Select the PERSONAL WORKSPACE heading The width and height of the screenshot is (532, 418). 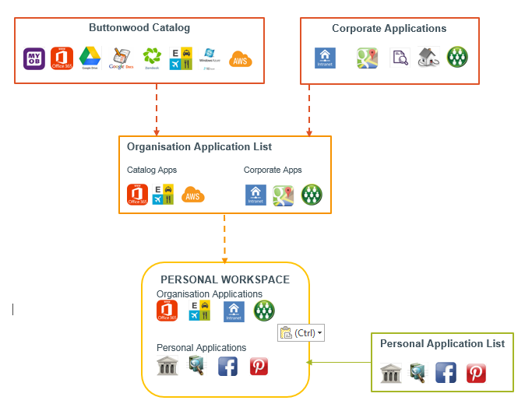click(225, 279)
